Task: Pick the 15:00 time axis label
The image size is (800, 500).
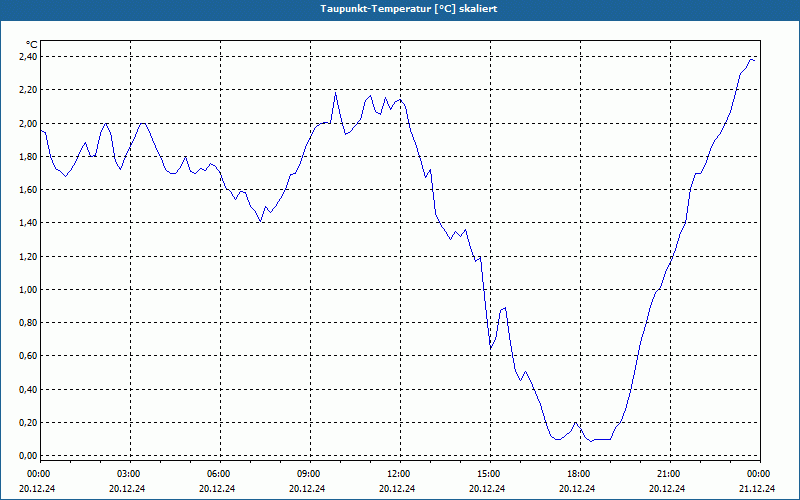Action: 490,474
